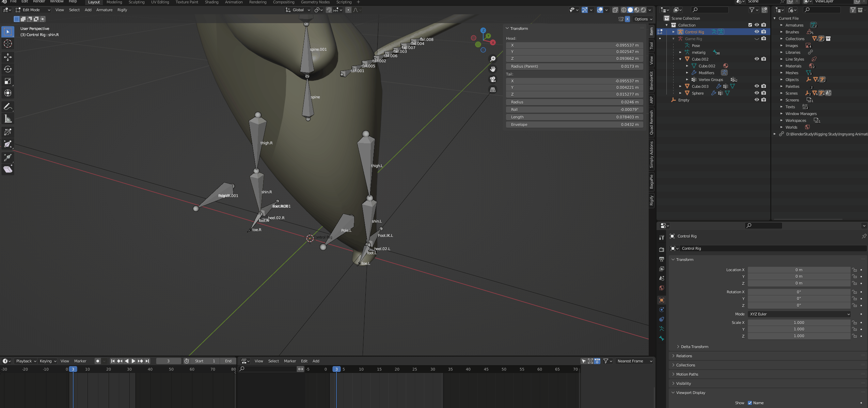Image resolution: width=868 pixels, height=408 pixels.
Task: Open the Edit Mode dropdown
Action: click(33, 10)
